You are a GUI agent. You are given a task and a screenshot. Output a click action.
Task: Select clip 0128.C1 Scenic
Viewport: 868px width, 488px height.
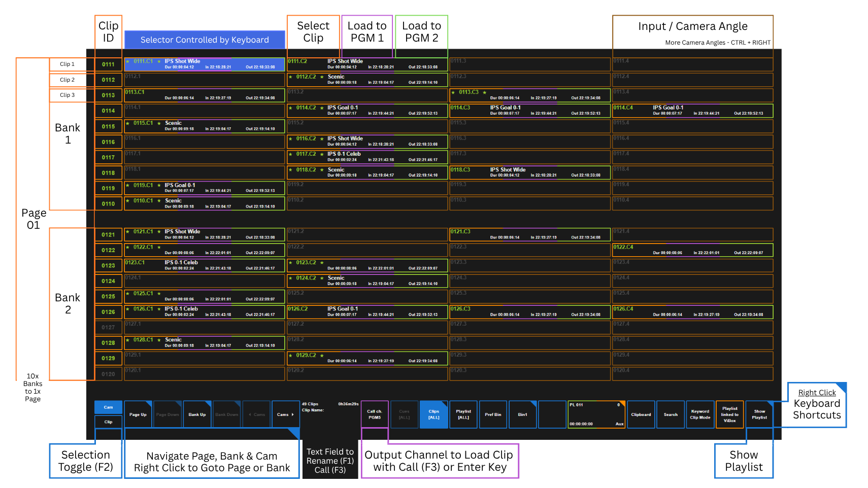[205, 343]
